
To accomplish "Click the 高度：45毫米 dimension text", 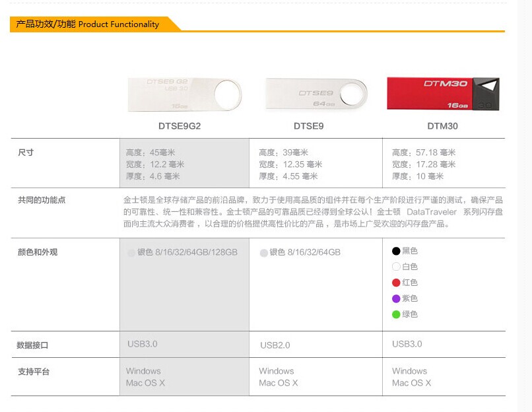I will point(150,153).
